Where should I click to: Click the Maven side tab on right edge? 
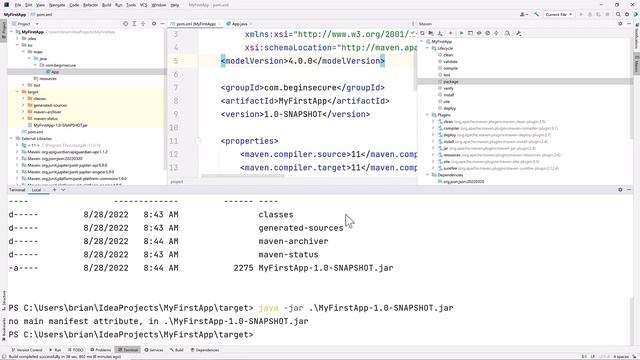[636, 65]
